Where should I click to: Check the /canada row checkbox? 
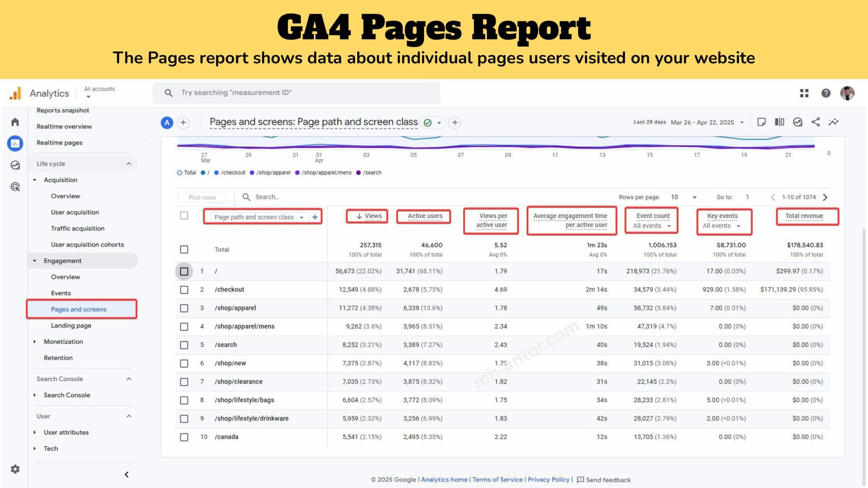click(x=184, y=437)
